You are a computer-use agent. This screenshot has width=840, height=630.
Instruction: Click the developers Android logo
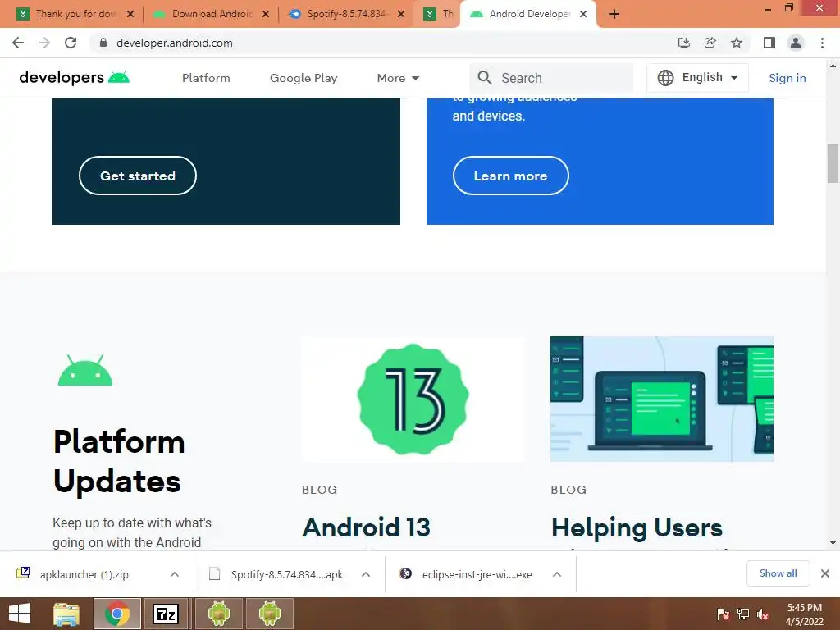(75, 78)
